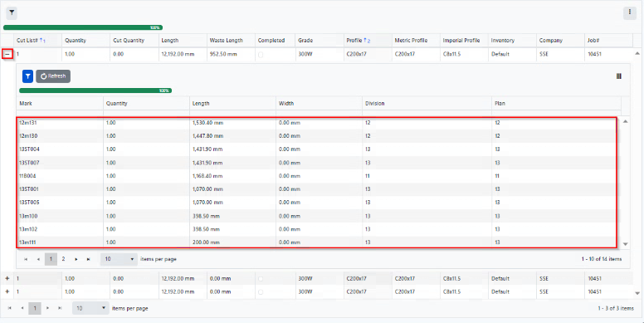Screen dimensions: 644x323
Task: Select mark 13m111 cell
Action: coord(60,242)
